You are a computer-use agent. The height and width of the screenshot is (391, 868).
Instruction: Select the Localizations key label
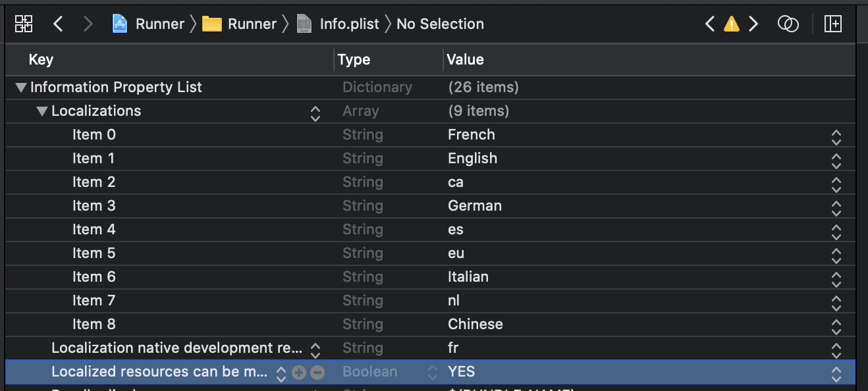click(x=96, y=111)
